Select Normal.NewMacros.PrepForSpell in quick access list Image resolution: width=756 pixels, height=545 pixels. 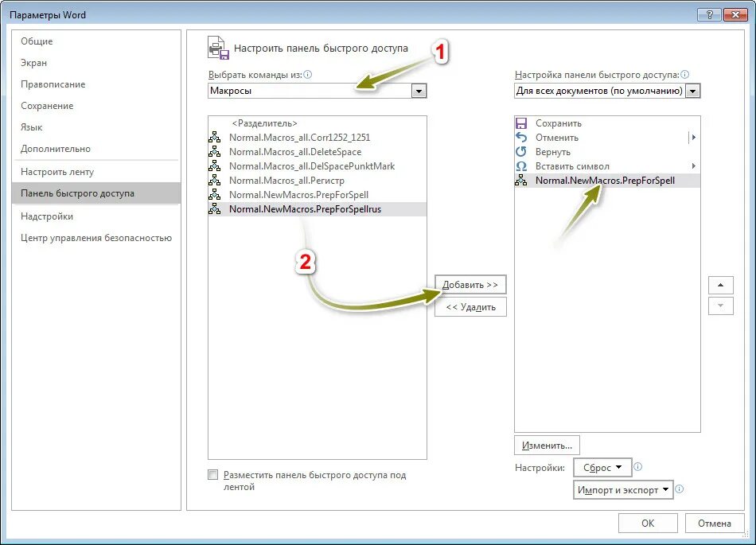[x=607, y=181]
